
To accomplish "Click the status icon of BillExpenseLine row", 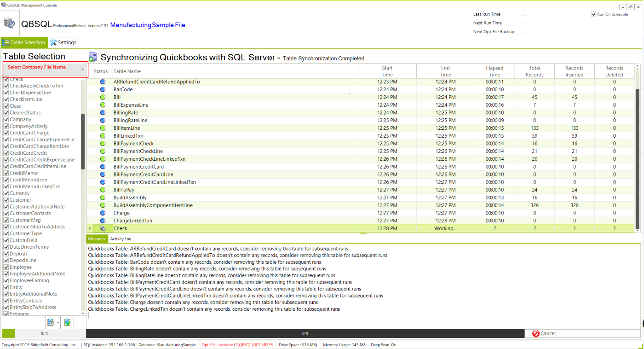I will (103, 105).
